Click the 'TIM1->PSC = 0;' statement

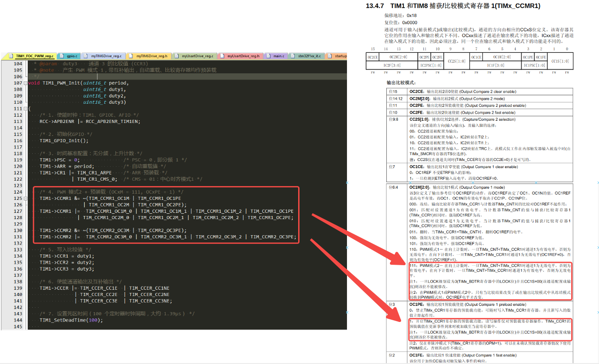click(60, 160)
